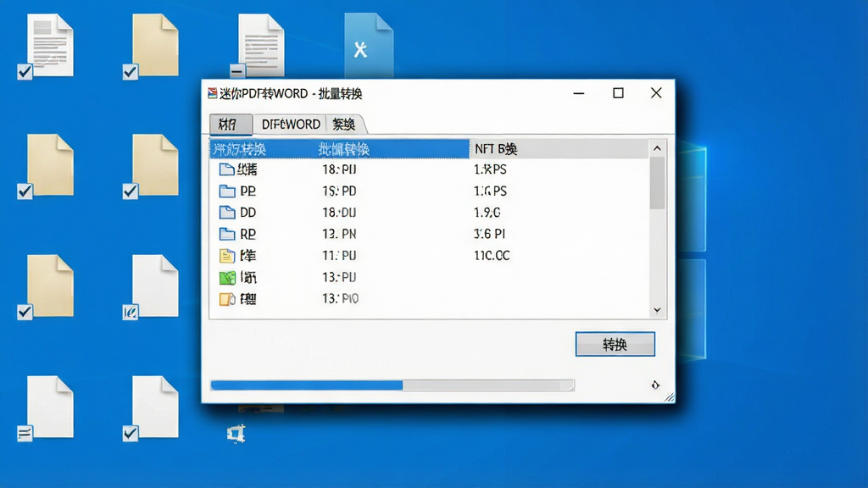This screenshot has width=868, height=488.
Task: Toggle the minus checkbox on the third top-row document
Action: (x=237, y=71)
